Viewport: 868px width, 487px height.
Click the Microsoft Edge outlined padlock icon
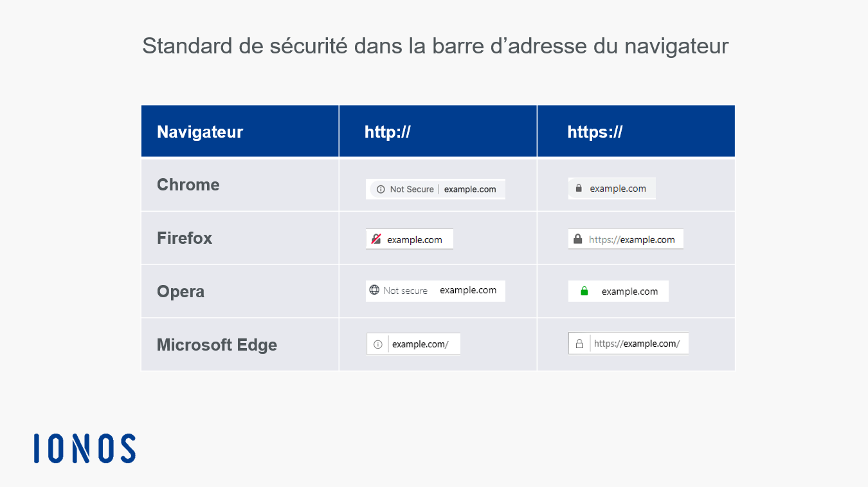(x=579, y=344)
